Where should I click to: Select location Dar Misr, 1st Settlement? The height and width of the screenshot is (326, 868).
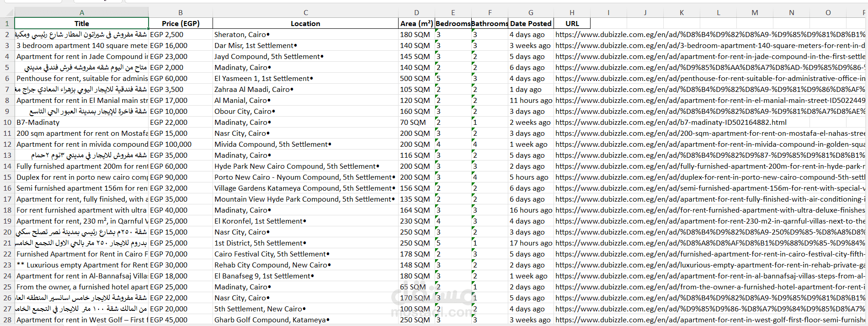pyautogui.click(x=305, y=45)
